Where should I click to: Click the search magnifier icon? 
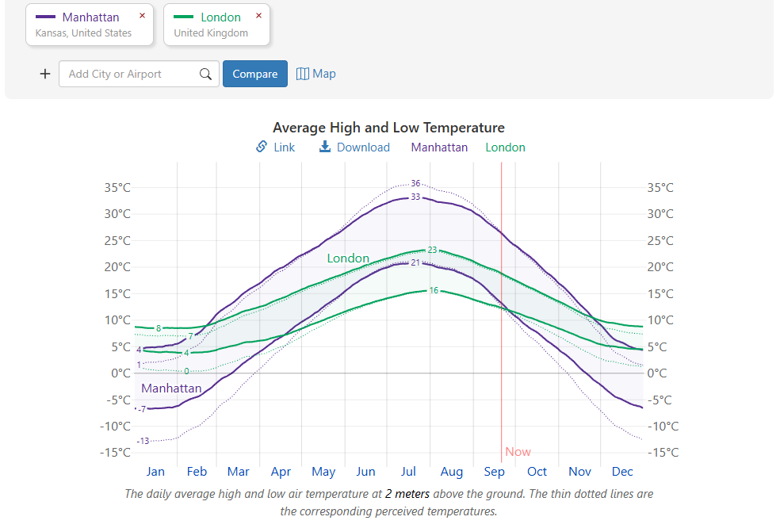(205, 75)
